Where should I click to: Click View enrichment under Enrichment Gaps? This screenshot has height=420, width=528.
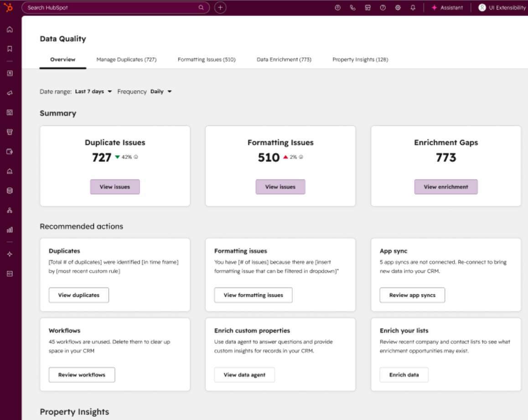coord(446,187)
